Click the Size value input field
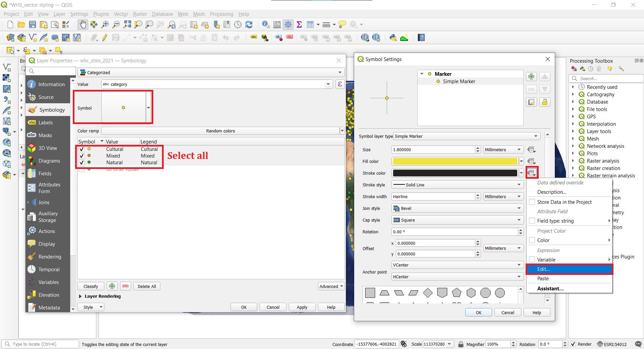The width and height of the screenshot is (644, 349). coord(433,150)
